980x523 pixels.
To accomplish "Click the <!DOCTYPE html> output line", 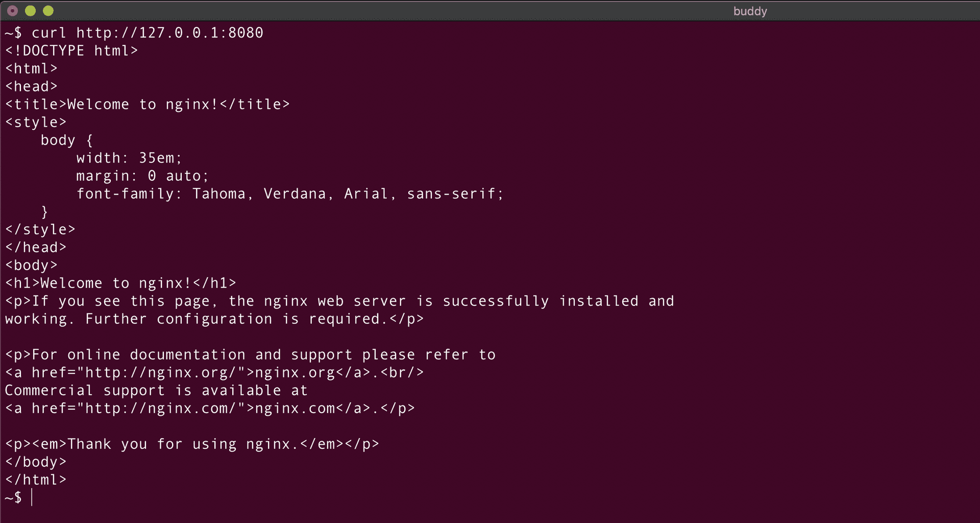I will (x=71, y=51).
